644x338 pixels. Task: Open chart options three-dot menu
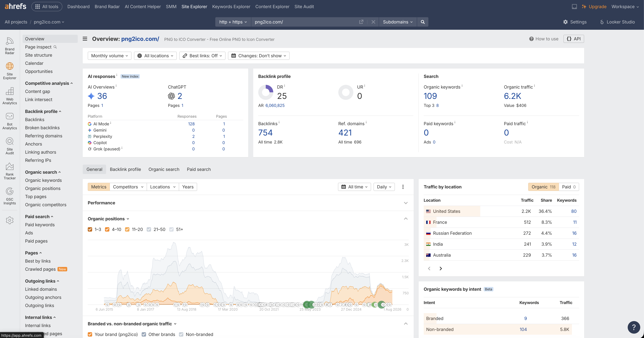coord(403,187)
